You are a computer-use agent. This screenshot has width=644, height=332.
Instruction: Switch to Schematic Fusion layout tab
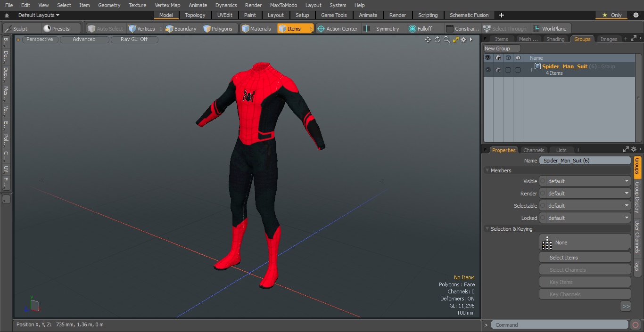469,15
